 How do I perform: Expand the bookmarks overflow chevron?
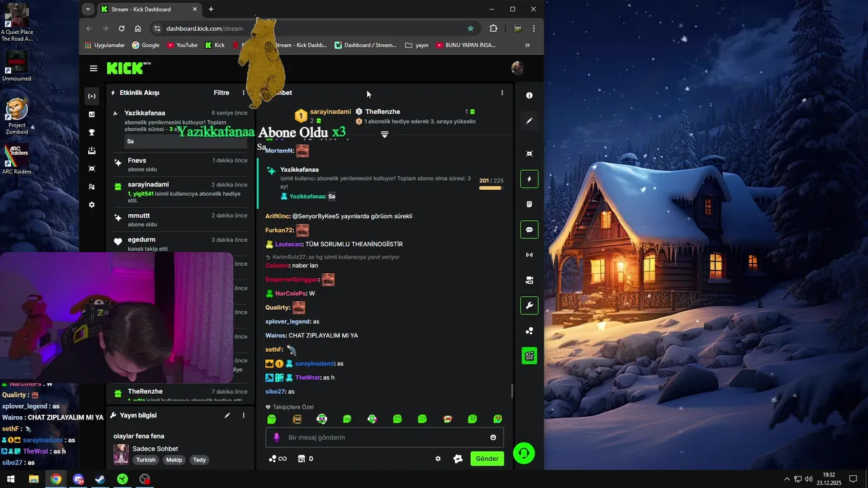click(x=528, y=45)
